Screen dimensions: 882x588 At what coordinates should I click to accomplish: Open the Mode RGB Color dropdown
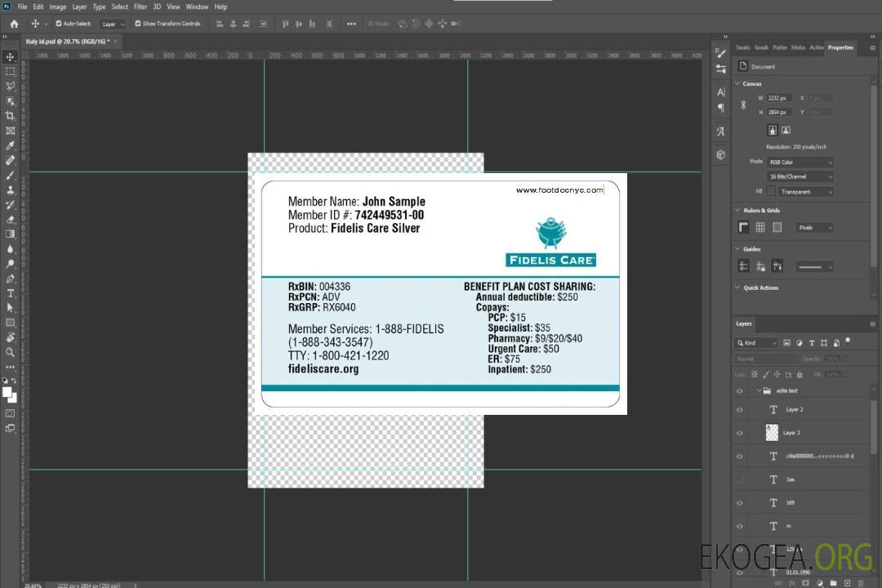tap(800, 162)
